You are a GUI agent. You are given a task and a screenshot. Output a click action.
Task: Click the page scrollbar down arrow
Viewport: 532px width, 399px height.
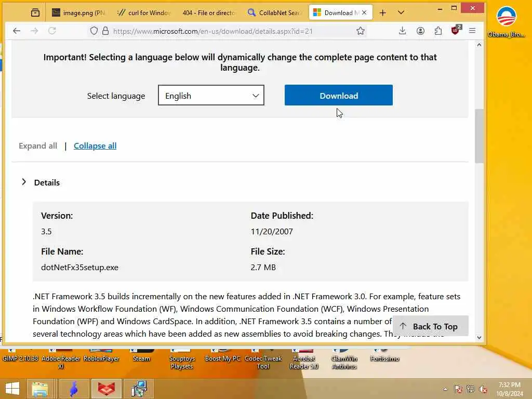click(479, 337)
